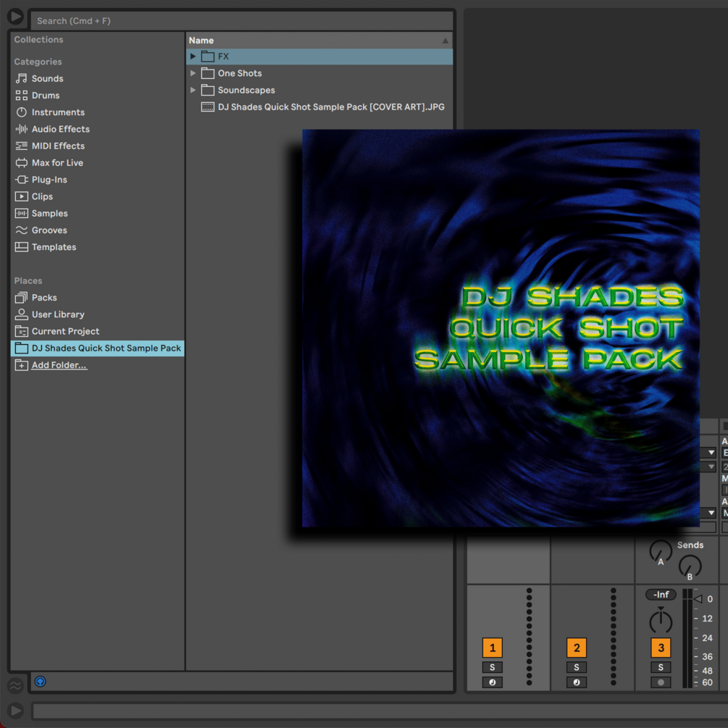728x728 pixels.
Task: Arm track 2 for recording
Action: 577,682
